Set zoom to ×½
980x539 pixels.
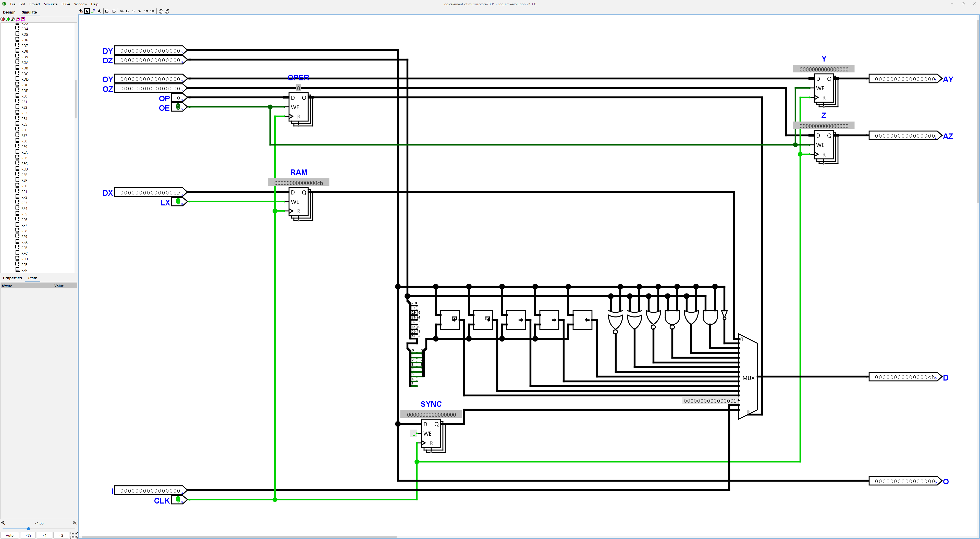[28, 535]
